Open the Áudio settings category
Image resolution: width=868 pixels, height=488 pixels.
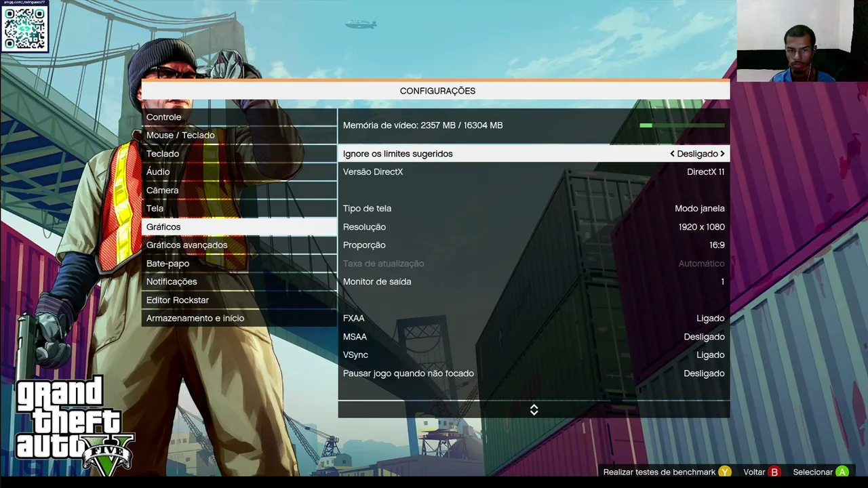tap(239, 172)
